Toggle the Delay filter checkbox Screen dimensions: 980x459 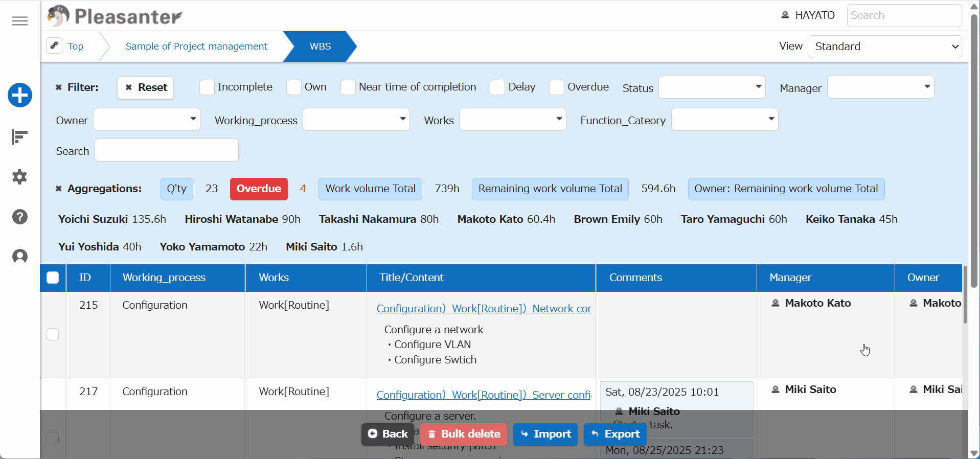[497, 87]
